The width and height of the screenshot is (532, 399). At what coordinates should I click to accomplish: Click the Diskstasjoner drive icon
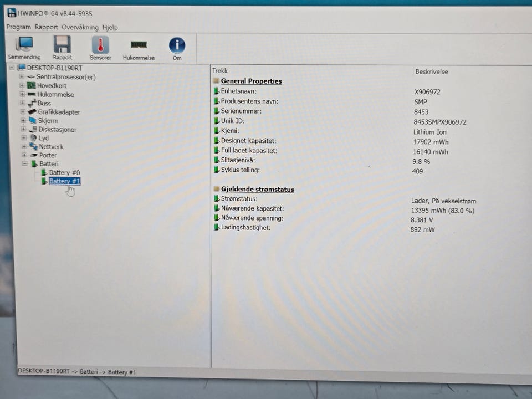coord(33,129)
